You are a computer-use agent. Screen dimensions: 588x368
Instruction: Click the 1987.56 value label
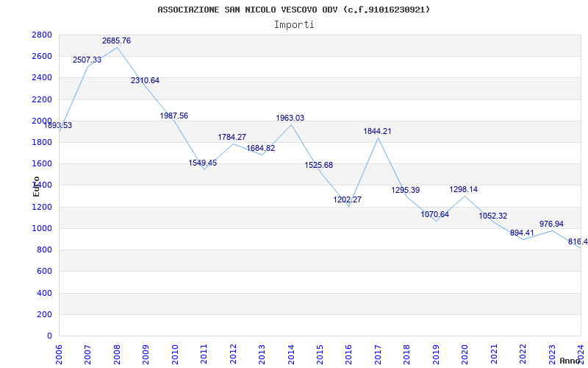click(x=174, y=116)
